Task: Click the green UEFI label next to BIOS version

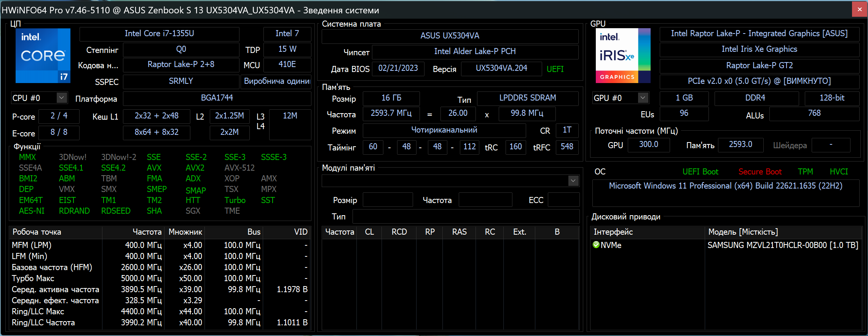Action: coord(555,69)
